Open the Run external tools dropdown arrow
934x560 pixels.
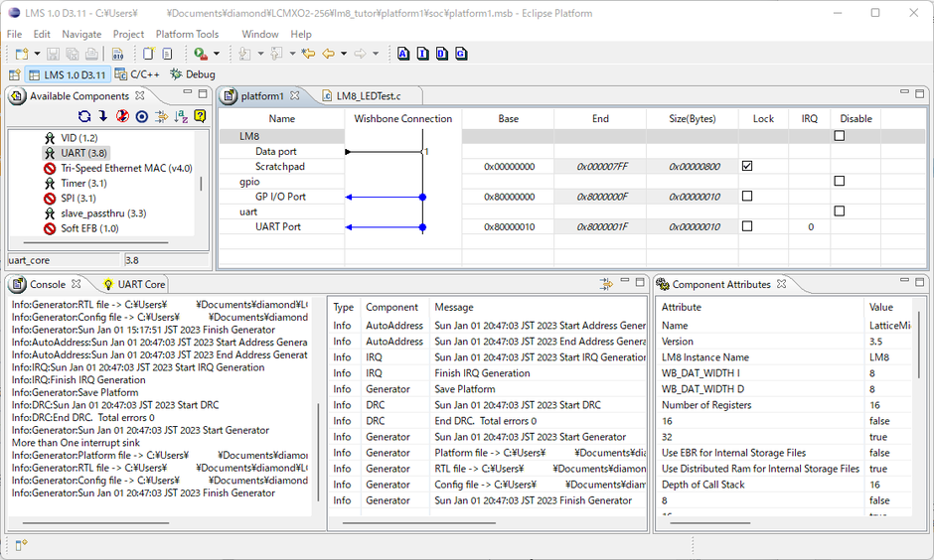tap(216, 54)
